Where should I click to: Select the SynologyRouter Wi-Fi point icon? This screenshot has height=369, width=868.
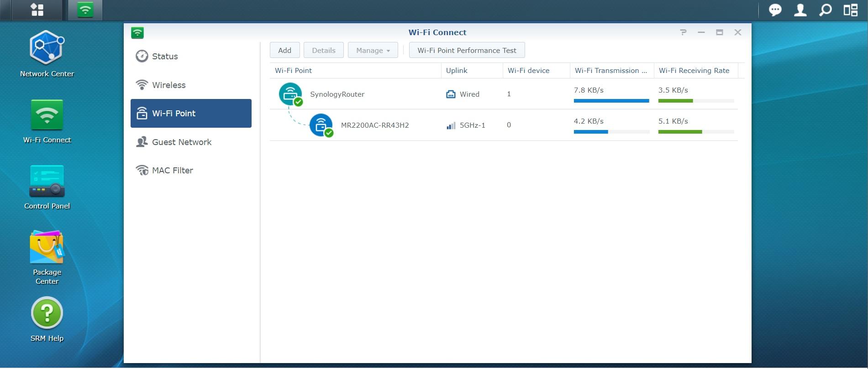(291, 94)
